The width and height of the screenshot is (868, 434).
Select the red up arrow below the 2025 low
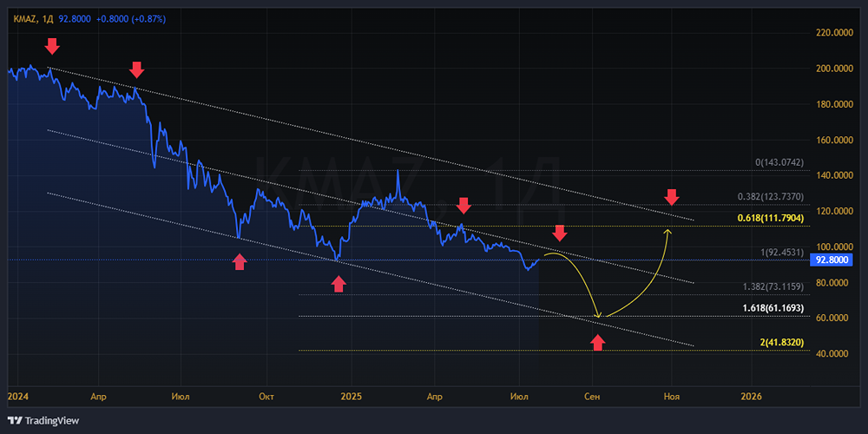[339, 284]
